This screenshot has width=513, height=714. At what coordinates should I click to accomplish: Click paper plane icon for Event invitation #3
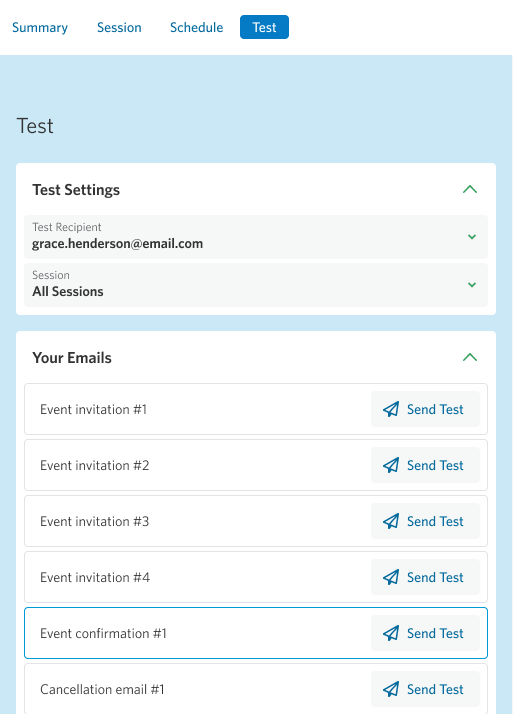(391, 521)
